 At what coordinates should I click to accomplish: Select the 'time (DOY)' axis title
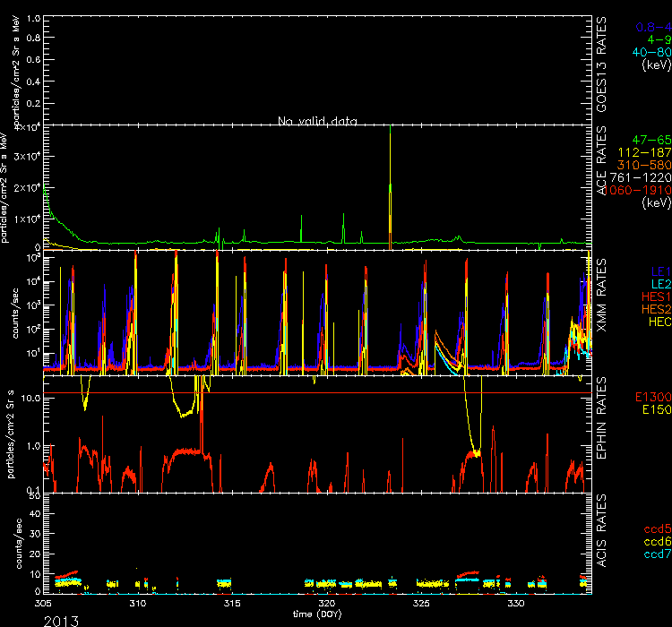tap(318, 614)
